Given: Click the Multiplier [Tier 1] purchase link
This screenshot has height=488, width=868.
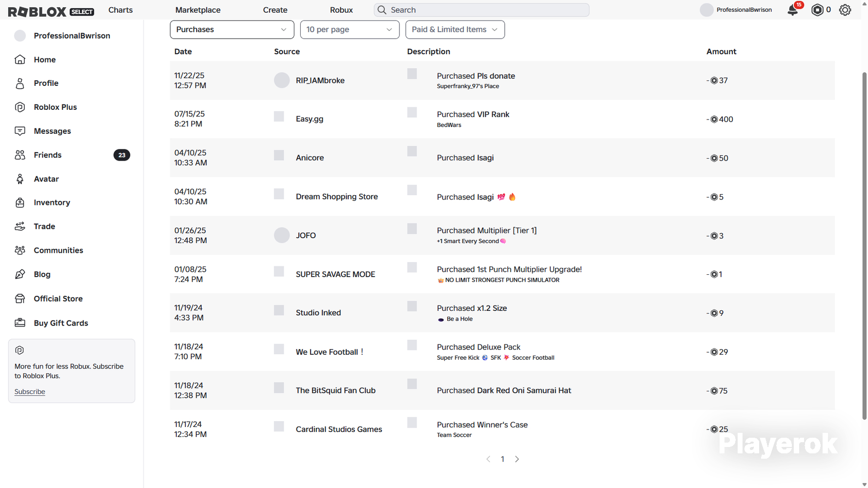Looking at the screenshot, I should click(x=507, y=231).
